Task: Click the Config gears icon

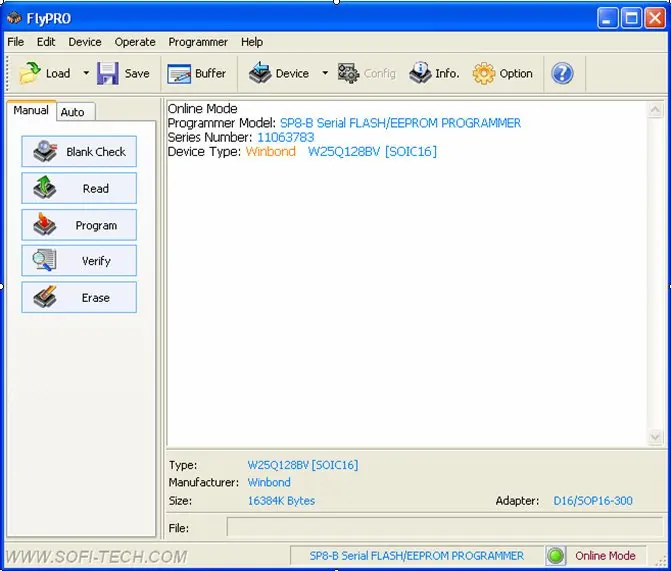Action: pyautogui.click(x=348, y=73)
